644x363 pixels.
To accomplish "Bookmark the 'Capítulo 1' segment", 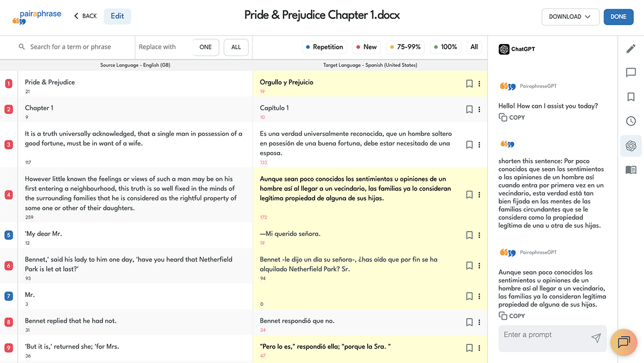I will [x=469, y=110].
